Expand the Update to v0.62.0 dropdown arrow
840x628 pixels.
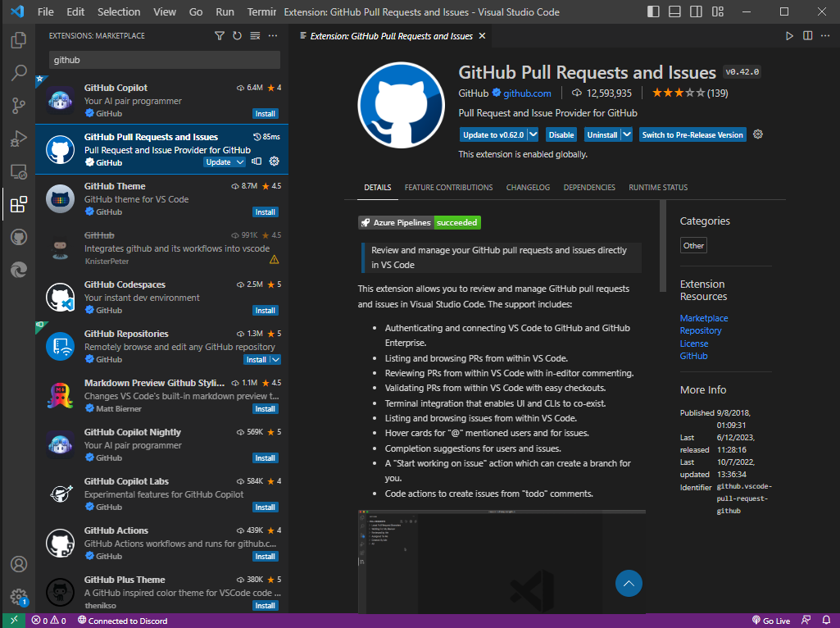[533, 134]
